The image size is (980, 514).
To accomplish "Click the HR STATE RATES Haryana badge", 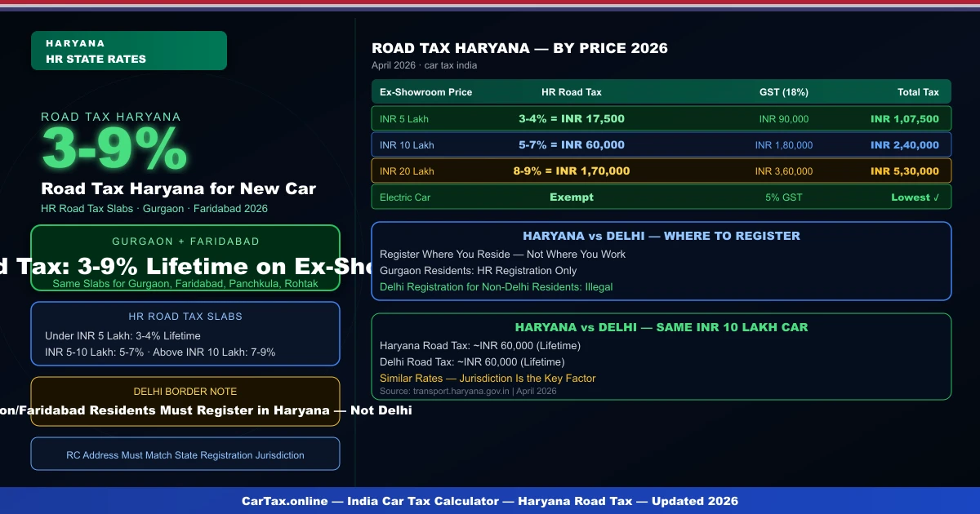I will pos(128,50).
